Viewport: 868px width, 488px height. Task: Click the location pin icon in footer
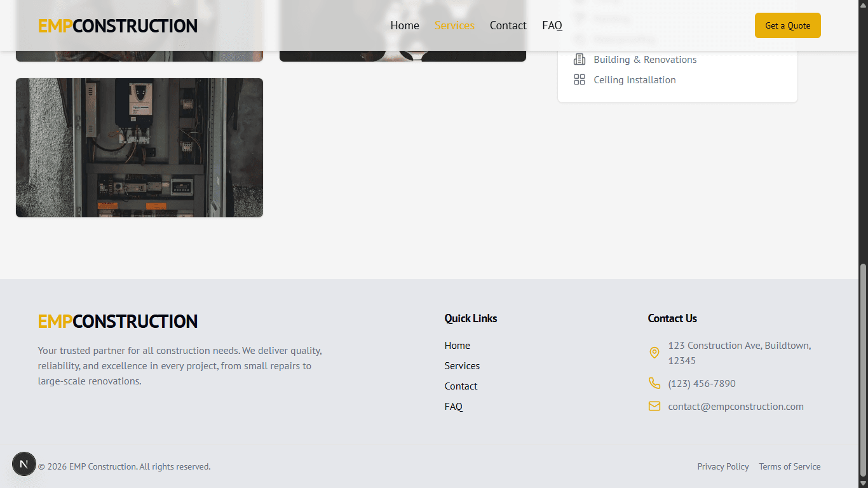654,353
